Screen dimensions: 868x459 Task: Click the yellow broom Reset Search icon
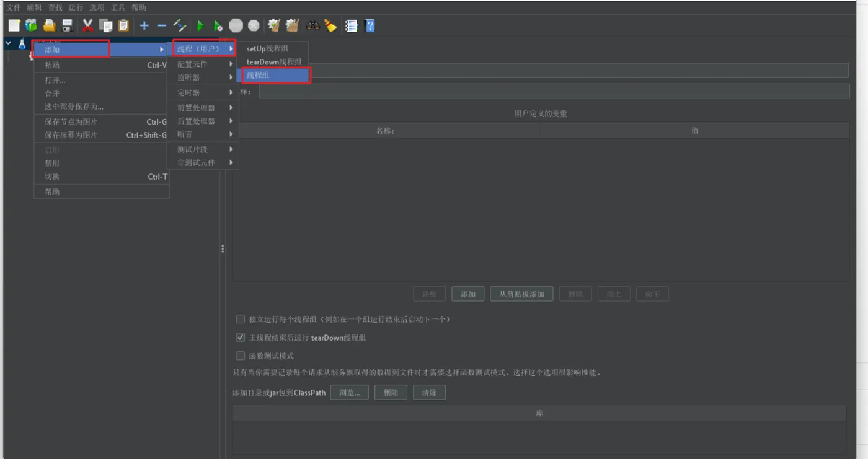click(x=330, y=25)
